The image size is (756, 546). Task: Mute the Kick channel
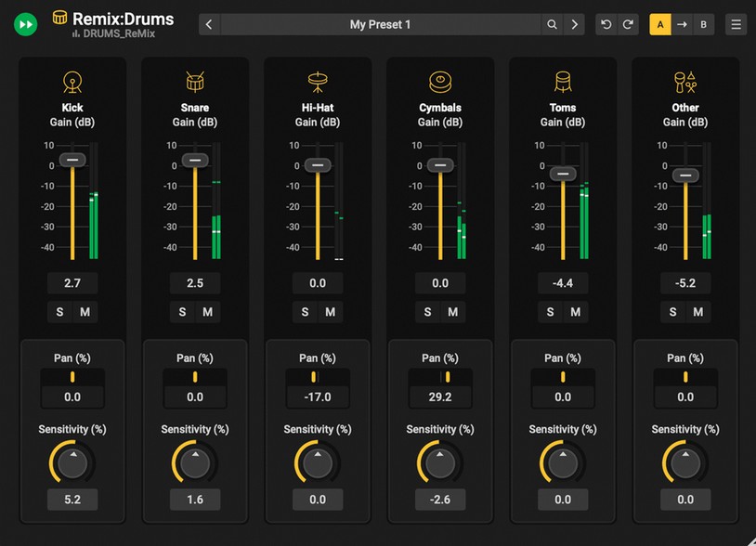(85, 312)
